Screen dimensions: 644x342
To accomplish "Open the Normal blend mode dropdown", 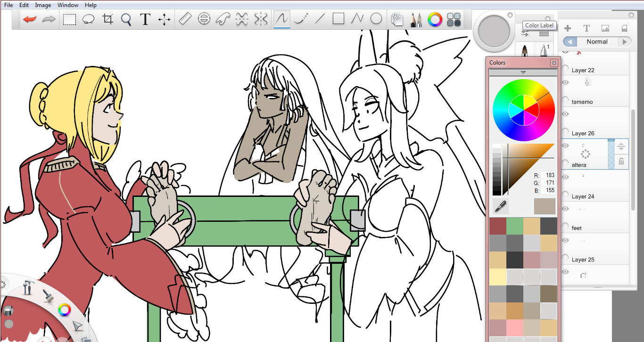I will tap(597, 41).
